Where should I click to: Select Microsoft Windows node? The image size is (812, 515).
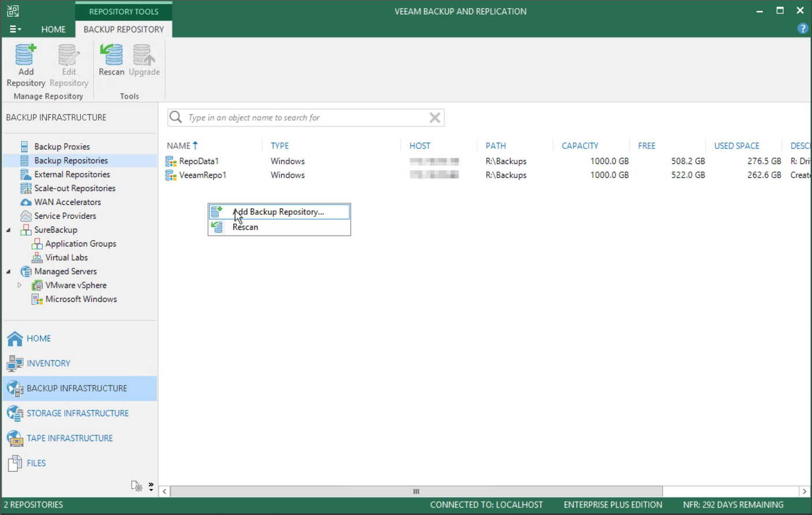pyautogui.click(x=81, y=299)
